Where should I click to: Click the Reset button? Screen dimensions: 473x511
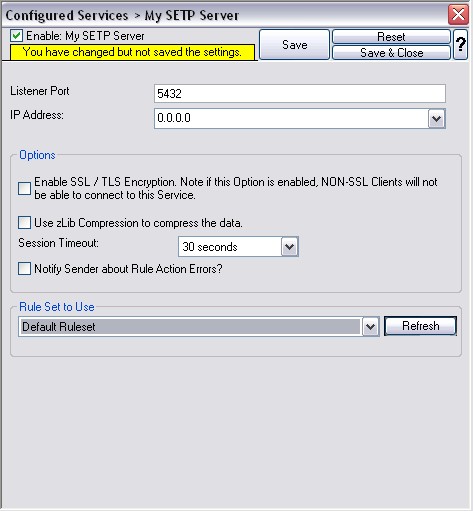pyautogui.click(x=391, y=36)
